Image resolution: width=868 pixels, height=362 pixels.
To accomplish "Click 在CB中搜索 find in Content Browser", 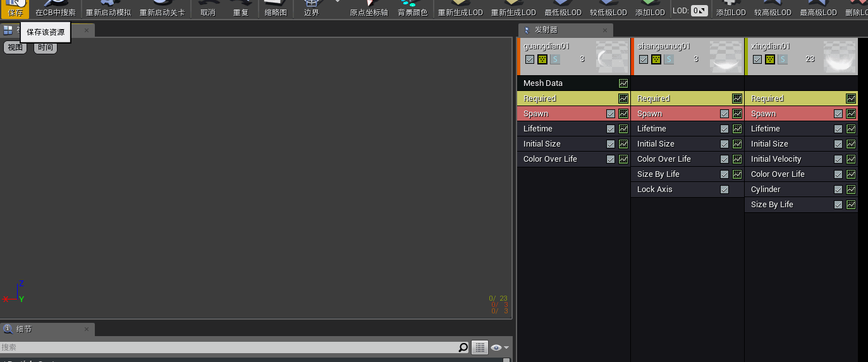I will pyautogui.click(x=55, y=9).
